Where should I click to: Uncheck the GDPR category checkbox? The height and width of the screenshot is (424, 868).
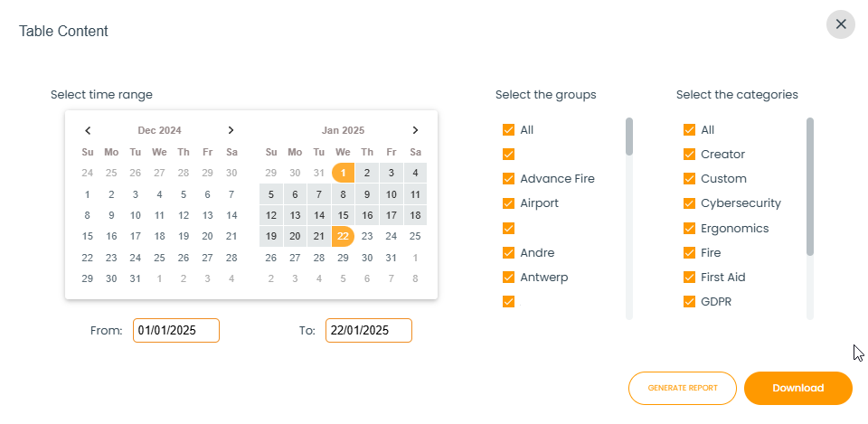(x=689, y=302)
